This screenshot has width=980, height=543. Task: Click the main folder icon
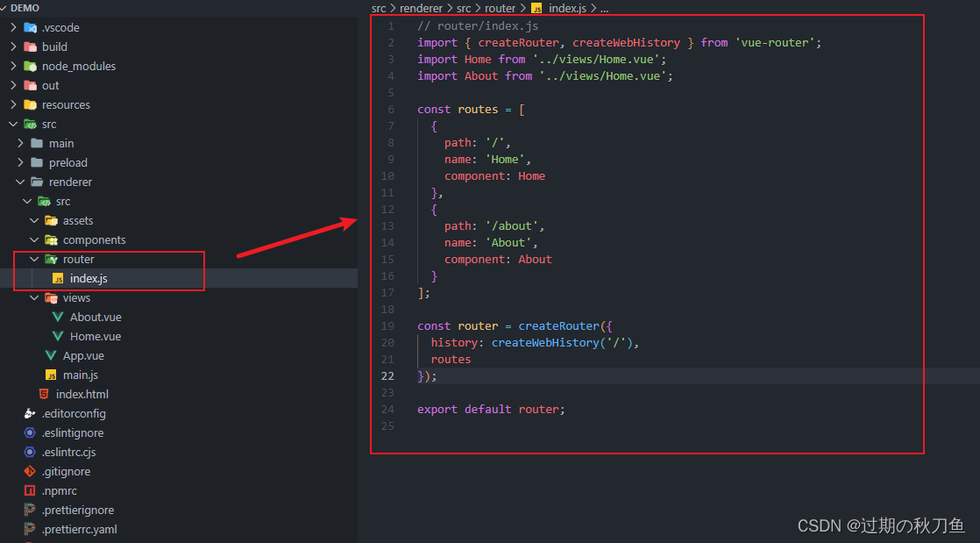pyautogui.click(x=37, y=143)
